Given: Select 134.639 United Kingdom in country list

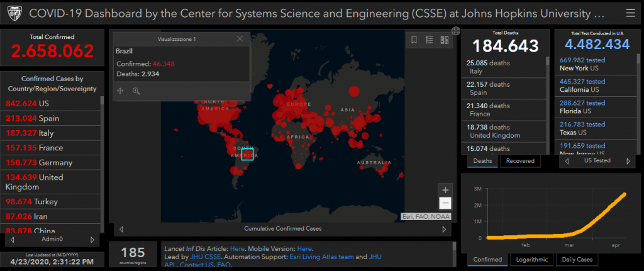Looking at the screenshot, I should click(x=50, y=182).
